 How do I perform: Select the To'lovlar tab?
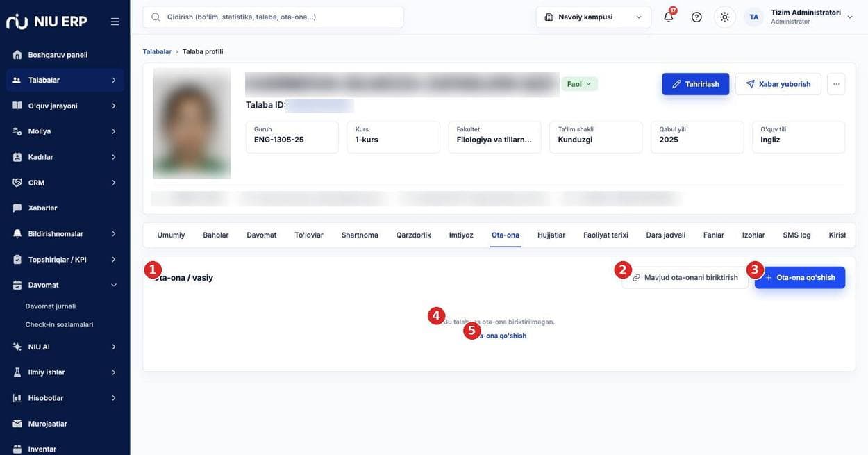pyautogui.click(x=309, y=235)
